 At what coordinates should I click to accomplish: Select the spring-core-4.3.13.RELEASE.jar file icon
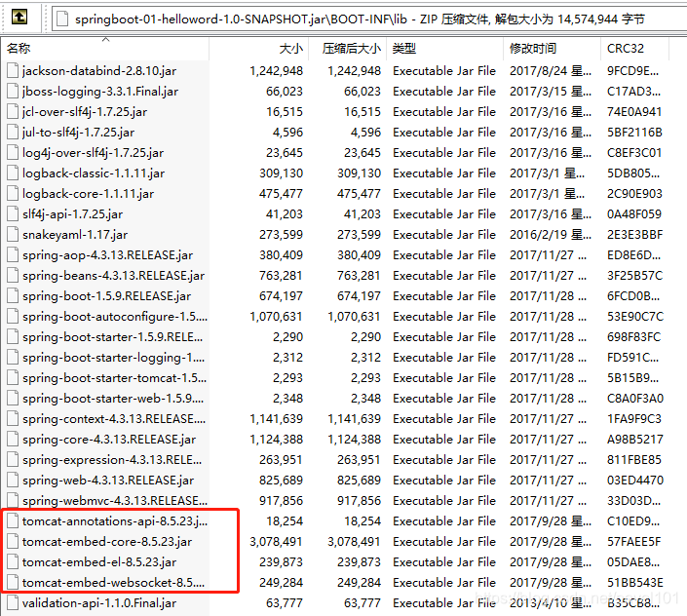[13, 439]
